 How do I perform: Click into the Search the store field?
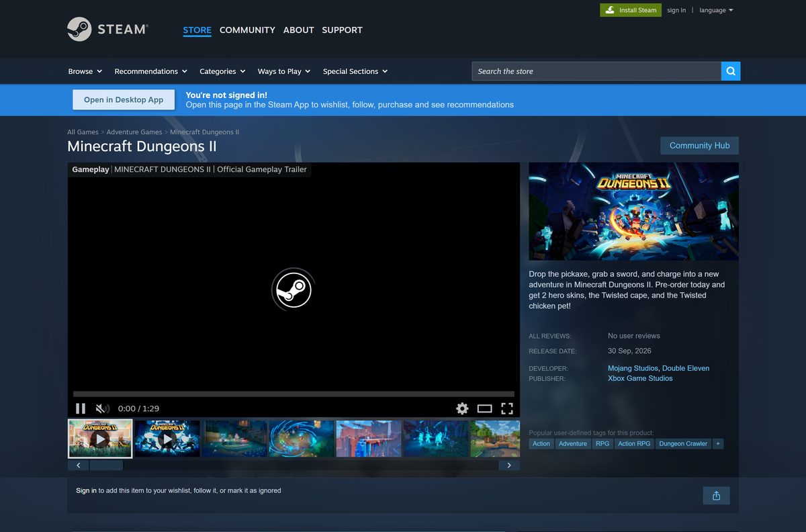tap(596, 71)
